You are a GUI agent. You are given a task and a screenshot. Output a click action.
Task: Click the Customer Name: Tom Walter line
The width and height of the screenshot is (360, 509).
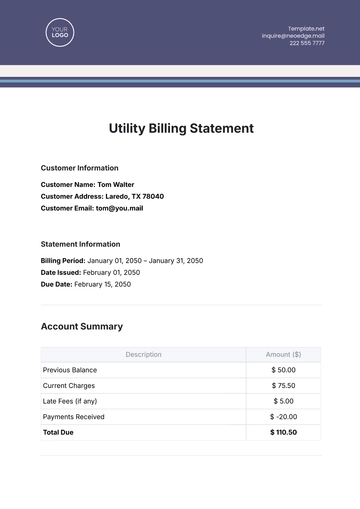[87, 185]
